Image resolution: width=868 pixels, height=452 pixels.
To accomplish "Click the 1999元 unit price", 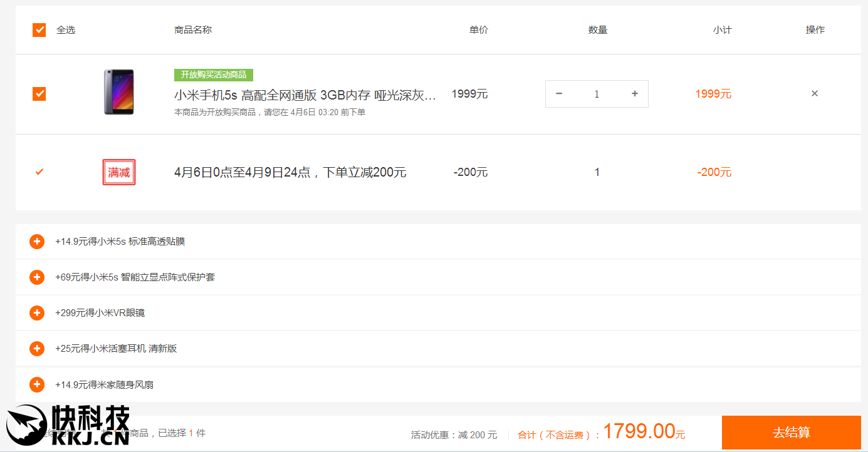I will point(469,94).
